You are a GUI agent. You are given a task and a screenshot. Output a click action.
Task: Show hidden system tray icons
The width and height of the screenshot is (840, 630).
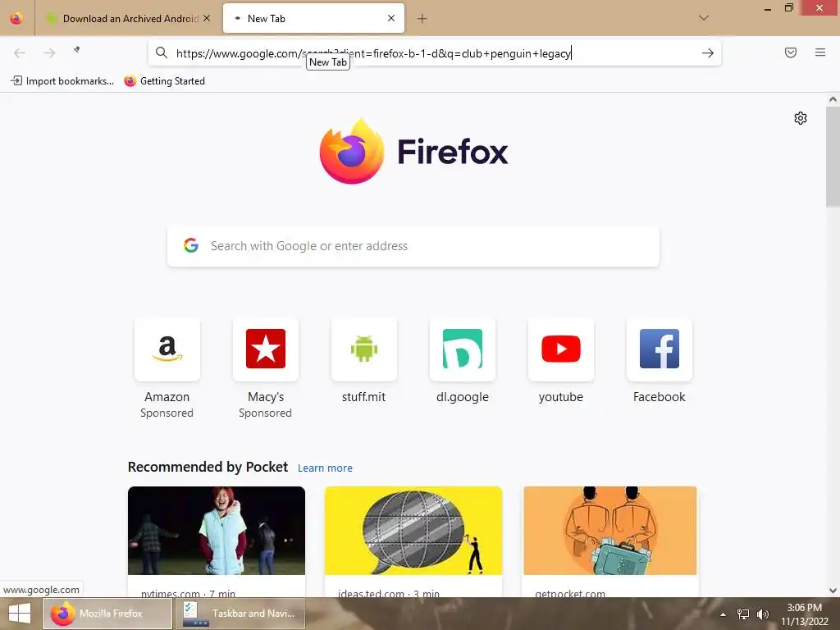click(723, 614)
